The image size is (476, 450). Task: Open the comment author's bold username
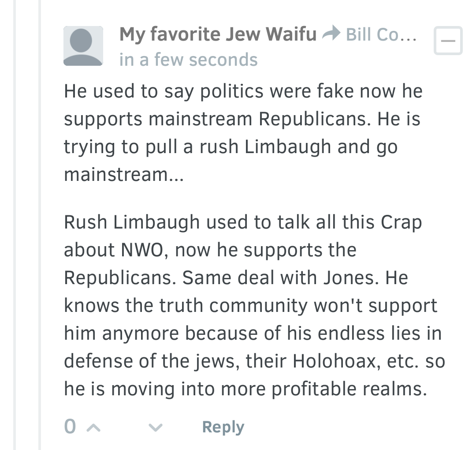(x=218, y=34)
